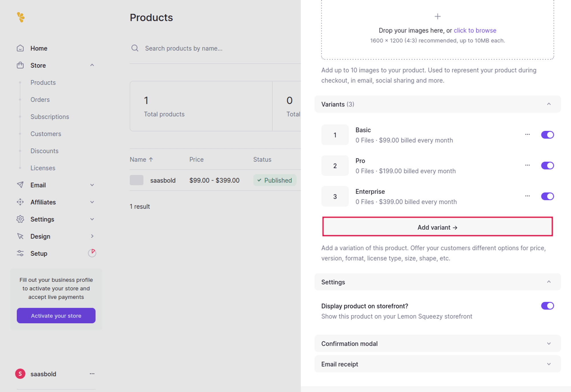
Task: Click the Home house icon
Action: pyautogui.click(x=20, y=48)
